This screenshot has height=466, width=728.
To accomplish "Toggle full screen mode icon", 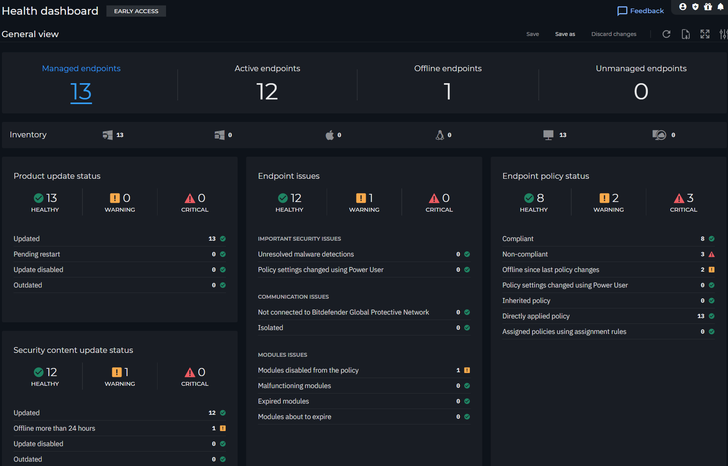I will 705,34.
